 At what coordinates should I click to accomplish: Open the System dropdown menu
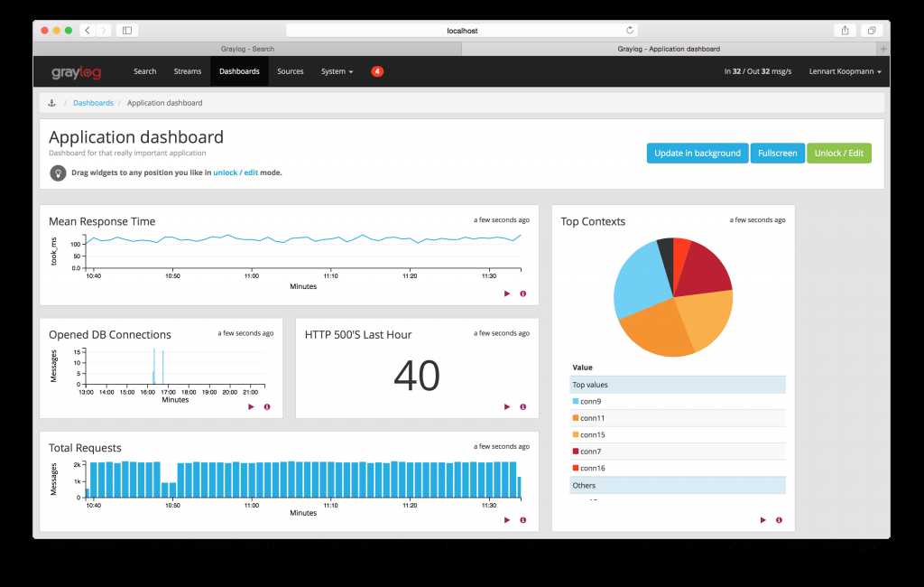click(x=337, y=70)
